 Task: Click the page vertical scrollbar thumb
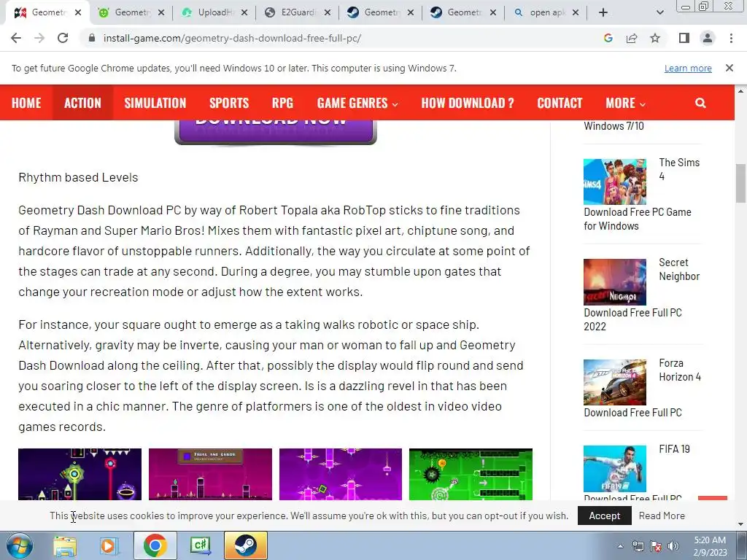click(741, 183)
